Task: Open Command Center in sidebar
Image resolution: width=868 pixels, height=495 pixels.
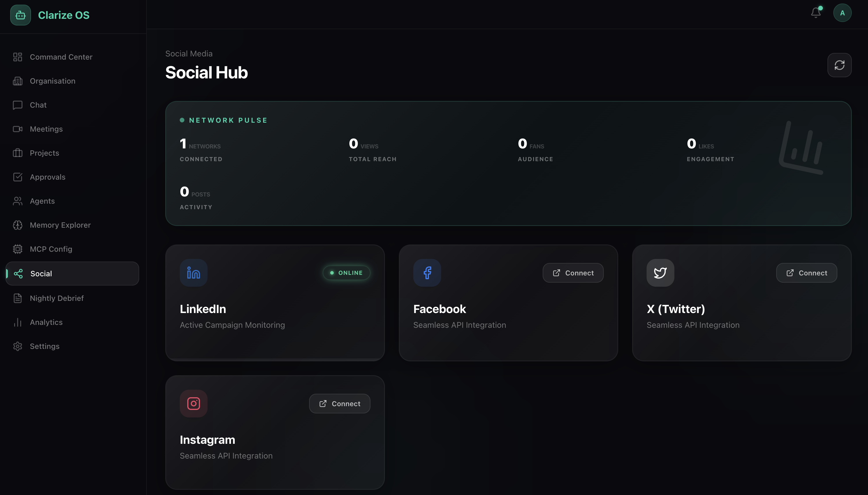Action: pos(61,57)
